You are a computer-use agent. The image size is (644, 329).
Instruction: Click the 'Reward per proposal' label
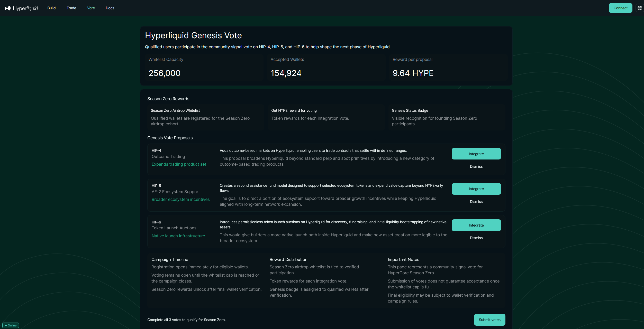coord(412,60)
